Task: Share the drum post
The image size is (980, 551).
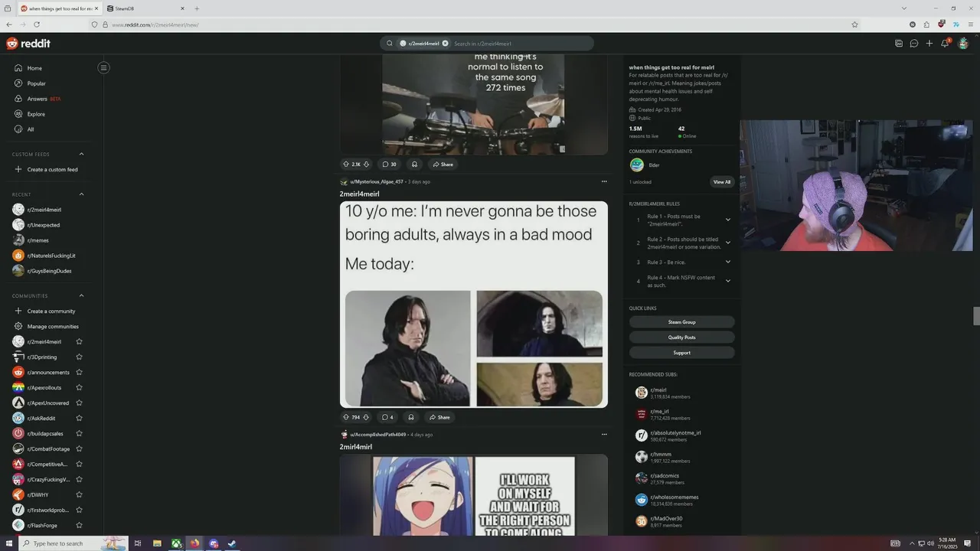Action: tap(443, 164)
